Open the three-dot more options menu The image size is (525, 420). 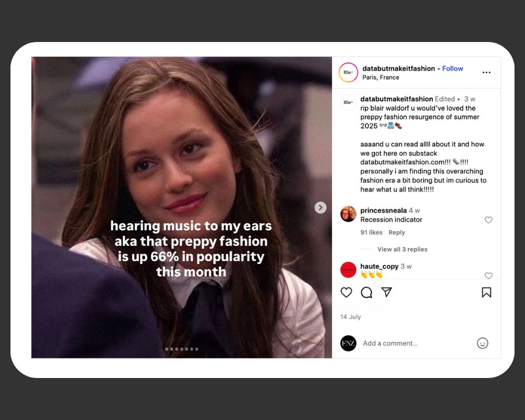click(487, 72)
